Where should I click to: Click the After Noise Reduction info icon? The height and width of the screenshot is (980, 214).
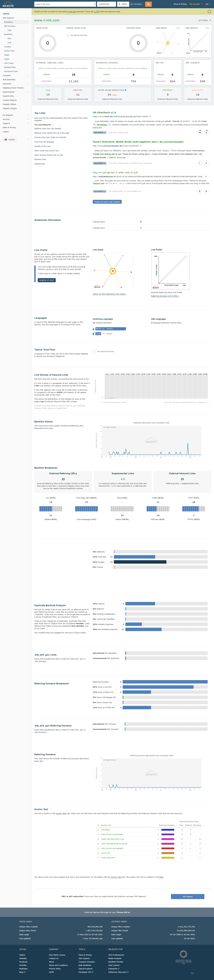pos(126,90)
